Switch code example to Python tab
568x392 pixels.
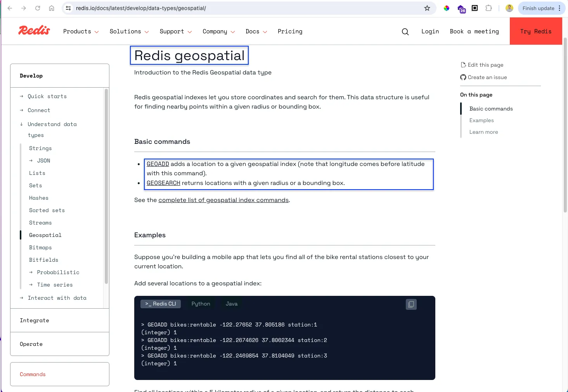pos(201,304)
